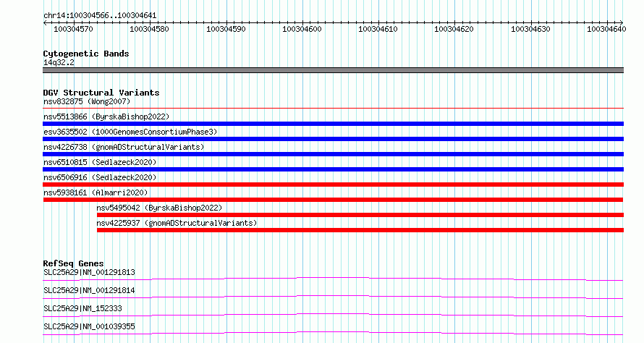Select variant nsv5495042 (ByrskaBishop2022) label

(x=159, y=208)
